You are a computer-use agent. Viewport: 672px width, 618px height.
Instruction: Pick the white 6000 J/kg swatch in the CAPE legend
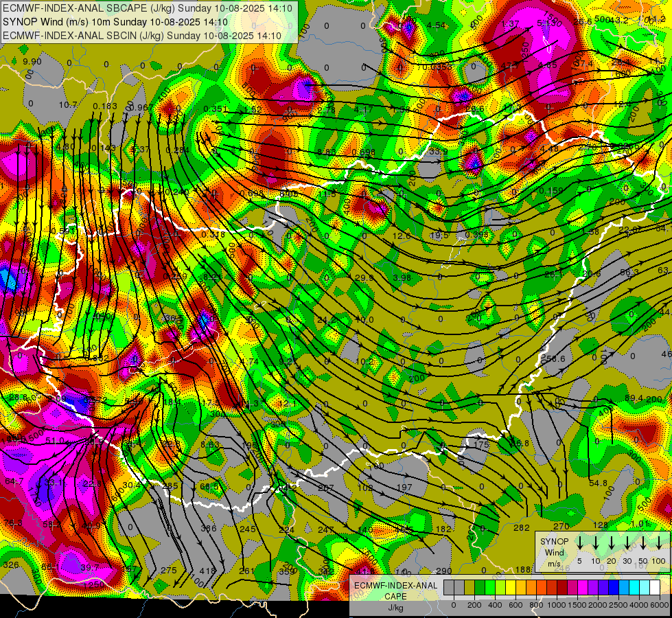tap(655, 588)
